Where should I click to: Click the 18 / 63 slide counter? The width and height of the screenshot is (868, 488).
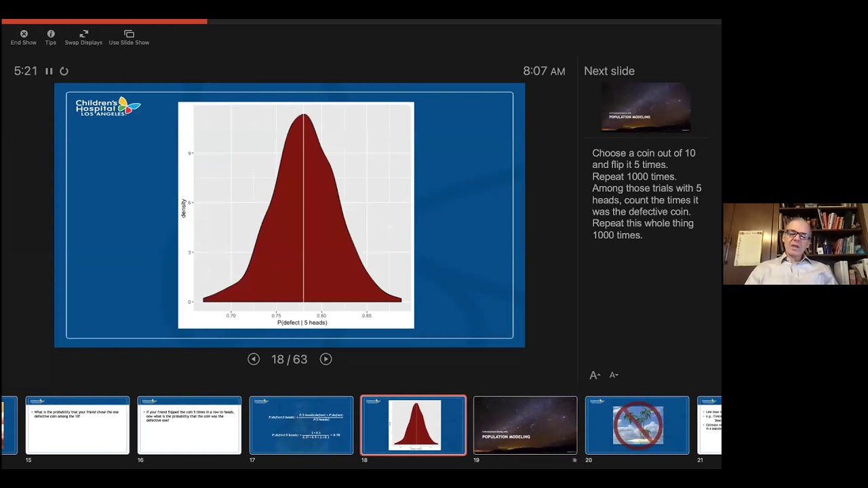[x=290, y=359]
